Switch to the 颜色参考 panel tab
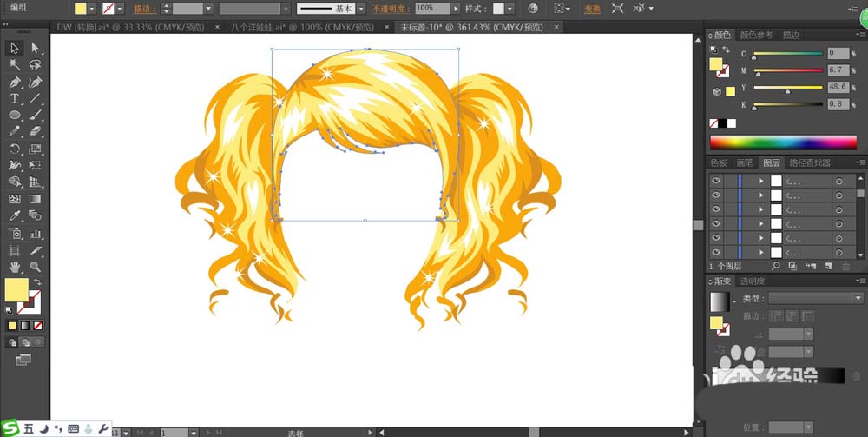 click(x=756, y=35)
